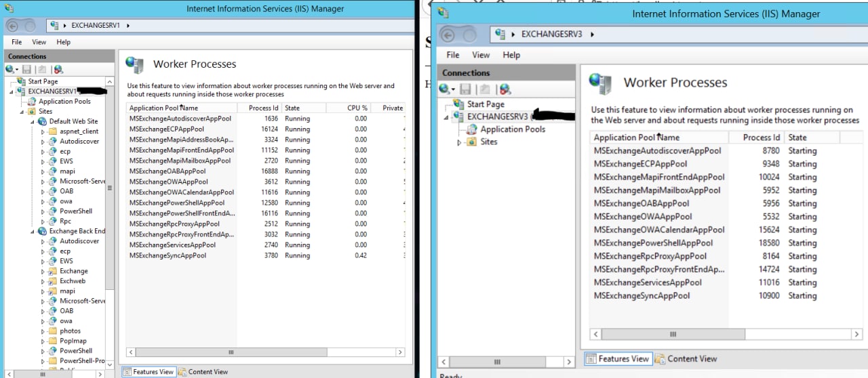Collapse EXCHANGESRV1 server node
Viewport: 868px width, 378px height.
[12, 91]
